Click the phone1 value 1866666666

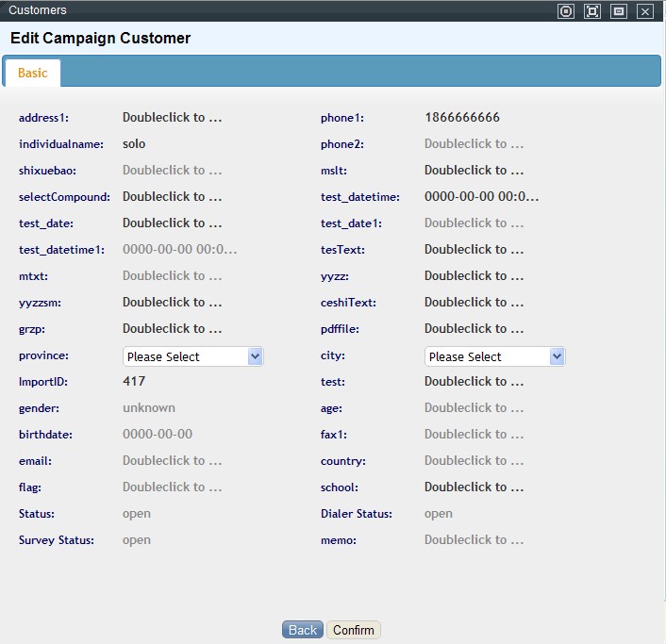[x=462, y=118]
